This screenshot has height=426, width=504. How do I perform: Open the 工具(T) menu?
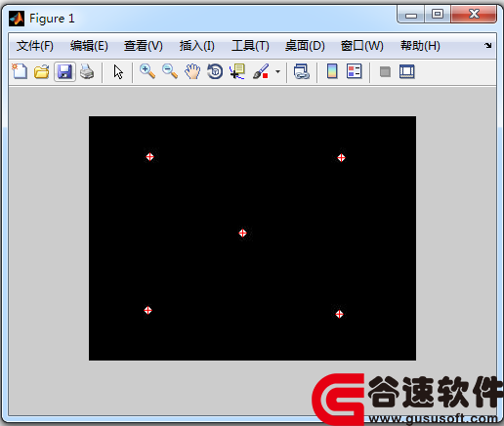click(x=250, y=46)
